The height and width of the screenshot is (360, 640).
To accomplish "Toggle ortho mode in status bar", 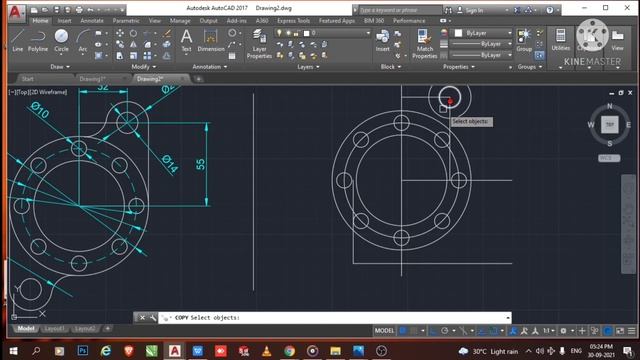I will coord(433,331).
